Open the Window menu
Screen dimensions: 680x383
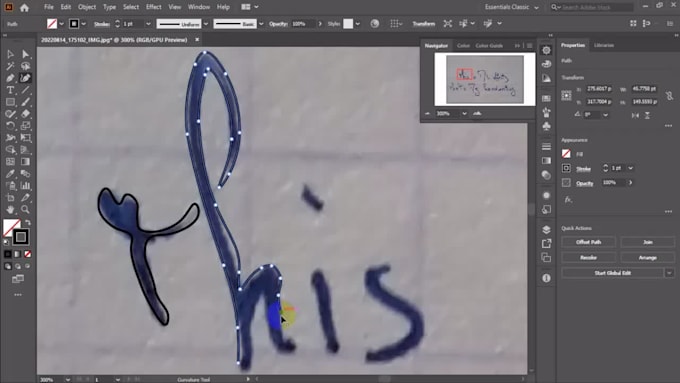point(199,7)
